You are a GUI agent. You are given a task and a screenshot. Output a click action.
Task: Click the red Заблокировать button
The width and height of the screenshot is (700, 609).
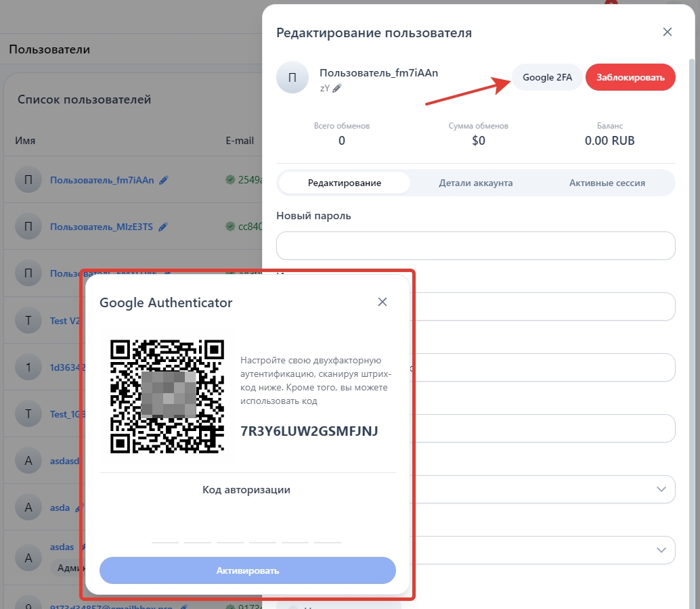click(630, 77)
